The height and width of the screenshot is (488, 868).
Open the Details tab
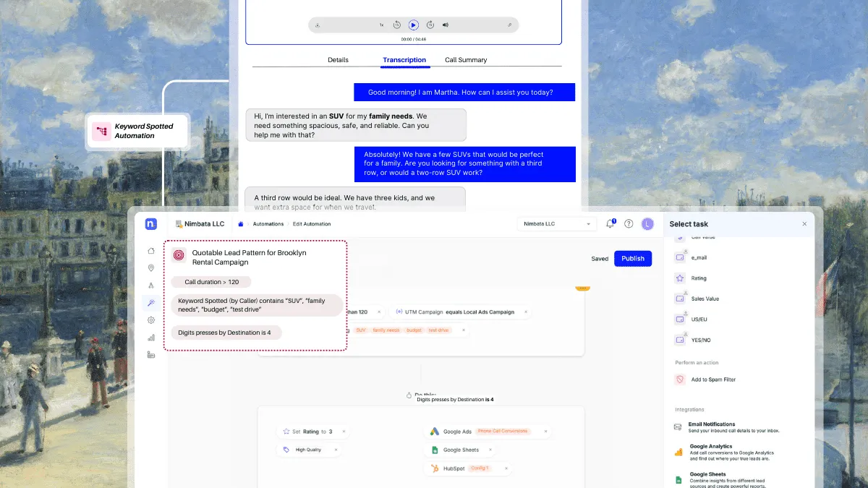point(338,60)
